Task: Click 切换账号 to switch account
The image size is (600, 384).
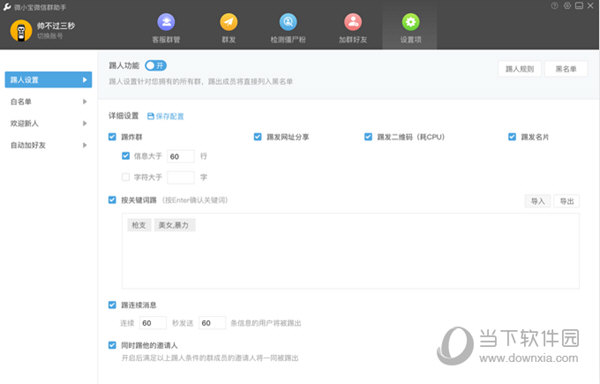Action: 50,36
